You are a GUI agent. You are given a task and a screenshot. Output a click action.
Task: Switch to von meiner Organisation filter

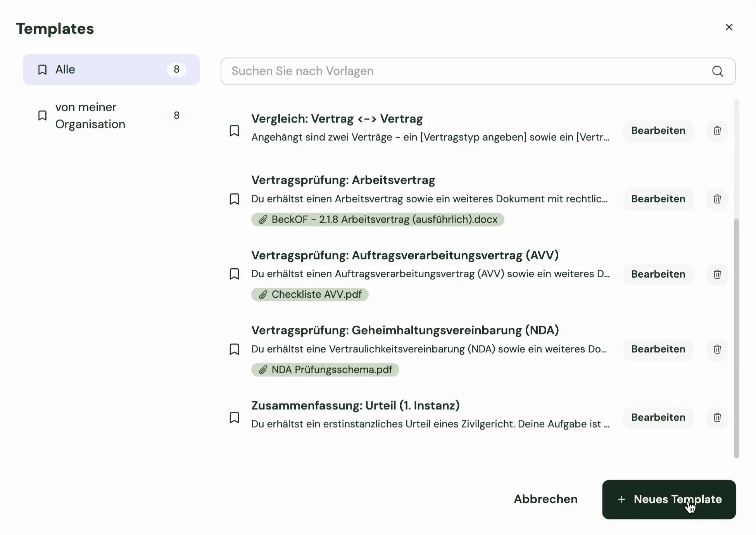[111, 116]
